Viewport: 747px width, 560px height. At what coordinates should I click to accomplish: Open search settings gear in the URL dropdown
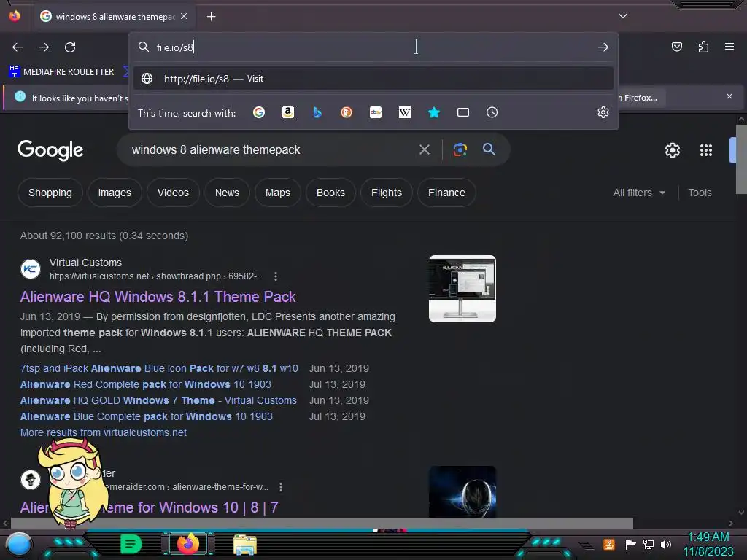click(603, 112)
